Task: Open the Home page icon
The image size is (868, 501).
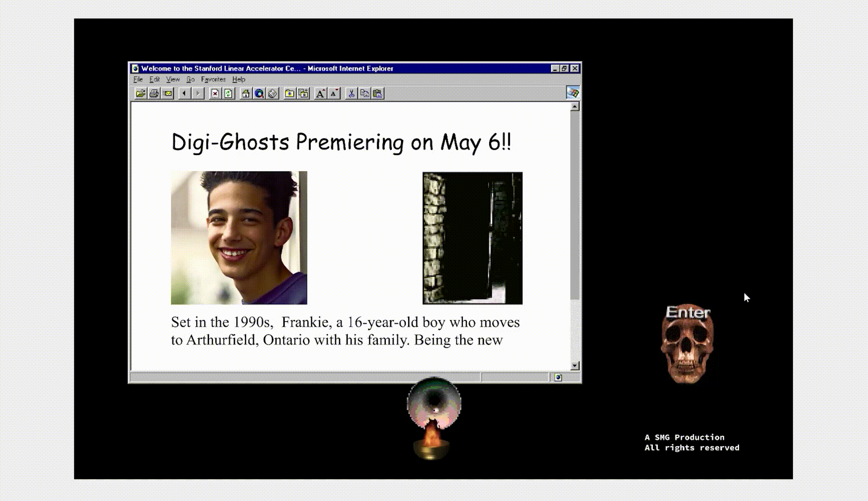Action: (246, 93)
